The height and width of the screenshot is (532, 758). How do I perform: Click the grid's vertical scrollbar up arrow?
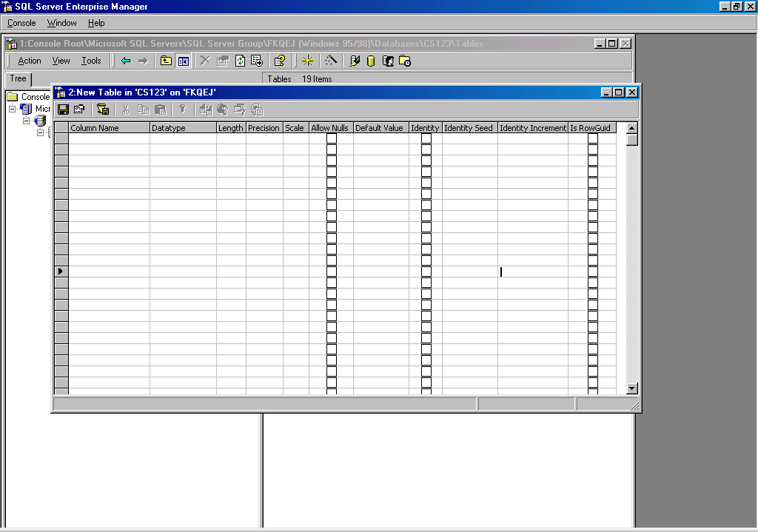point(632,128)
